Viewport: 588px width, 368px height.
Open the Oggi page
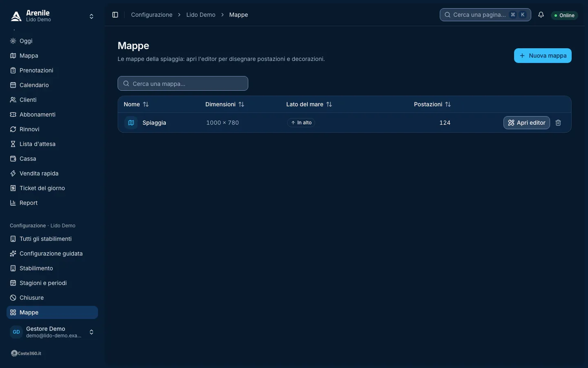click(52, 41)
